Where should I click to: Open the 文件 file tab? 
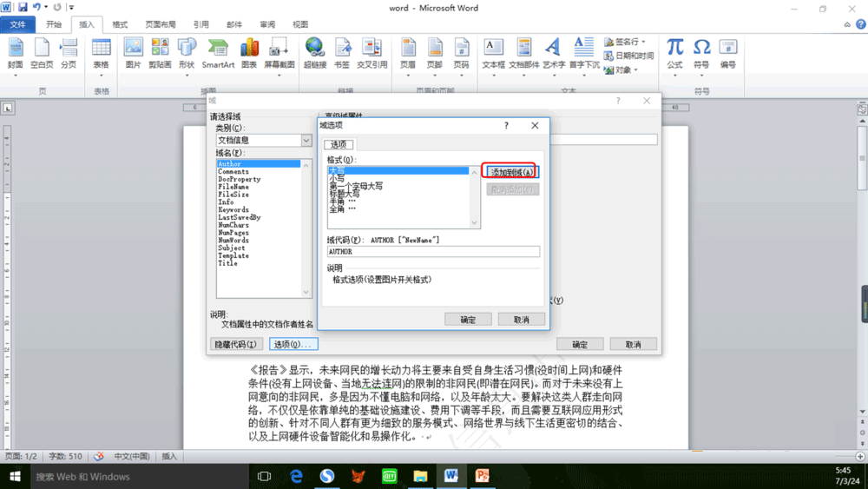pyautogui.click(x=18, y=24)
